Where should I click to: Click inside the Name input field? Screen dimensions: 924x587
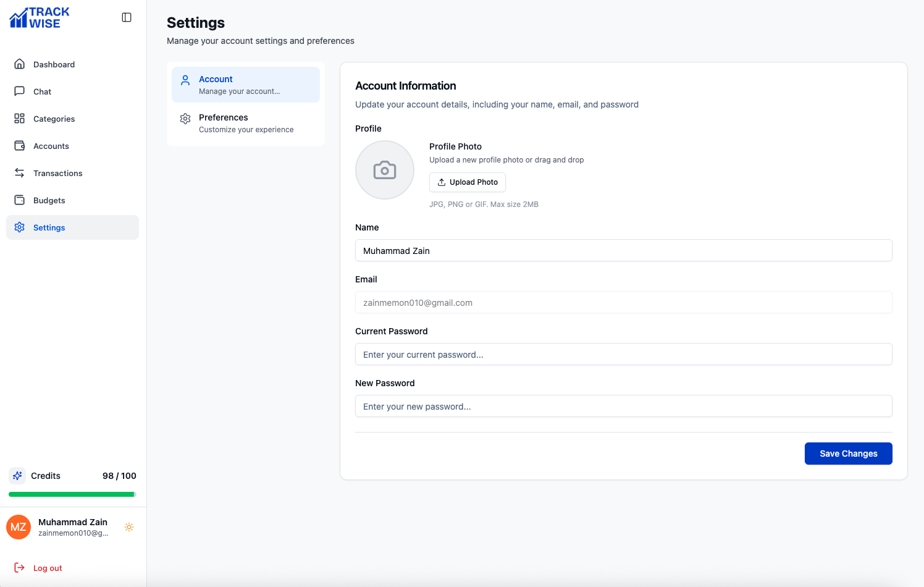[623, 250]
